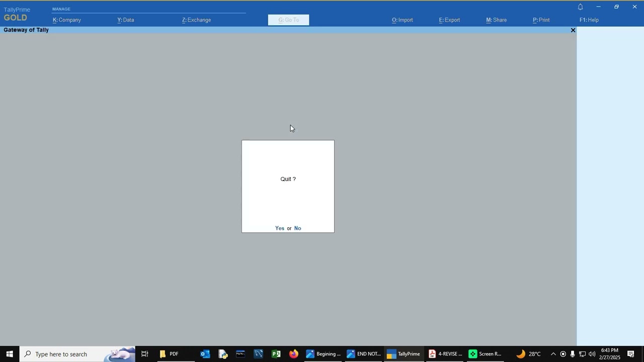Click the TallyPrime GOLD logo
The height and width of the screenshot is (362, 644).
coord(17,14)
